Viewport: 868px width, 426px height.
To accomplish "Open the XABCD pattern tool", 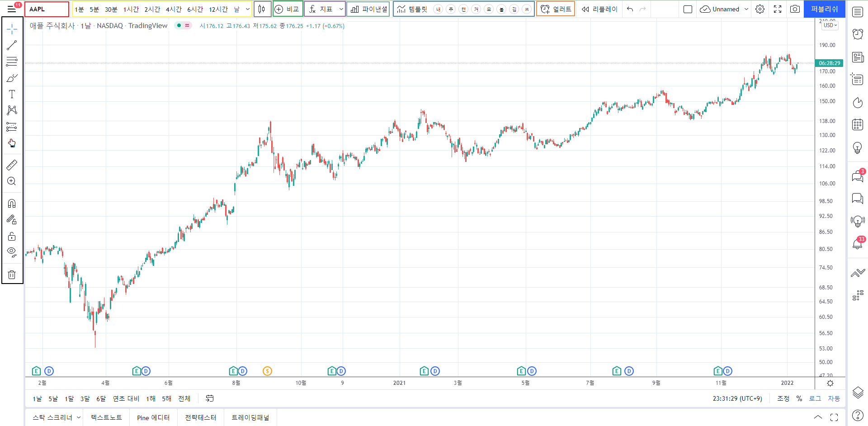I will (12, 110).
